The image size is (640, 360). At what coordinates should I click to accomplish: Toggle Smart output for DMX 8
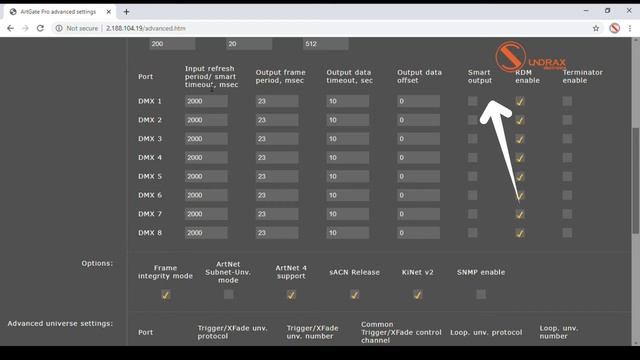pyautogui.click(x=472, y=233)
